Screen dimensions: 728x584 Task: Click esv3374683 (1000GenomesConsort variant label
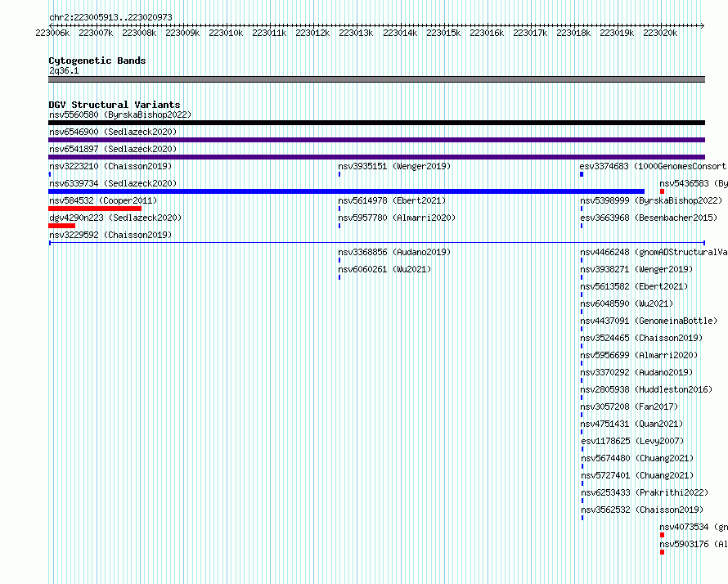(653, 166)
